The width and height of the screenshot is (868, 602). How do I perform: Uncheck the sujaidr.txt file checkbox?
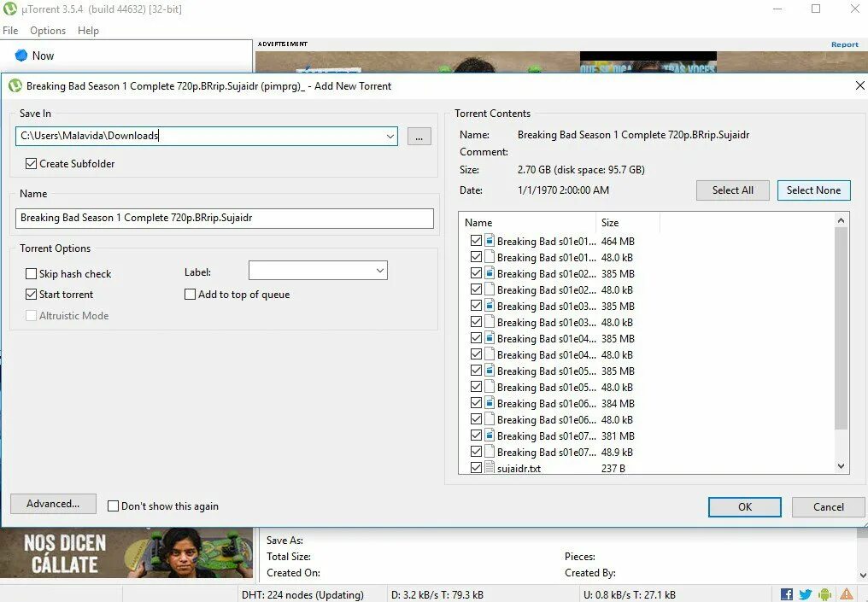(x=476, y=468)
